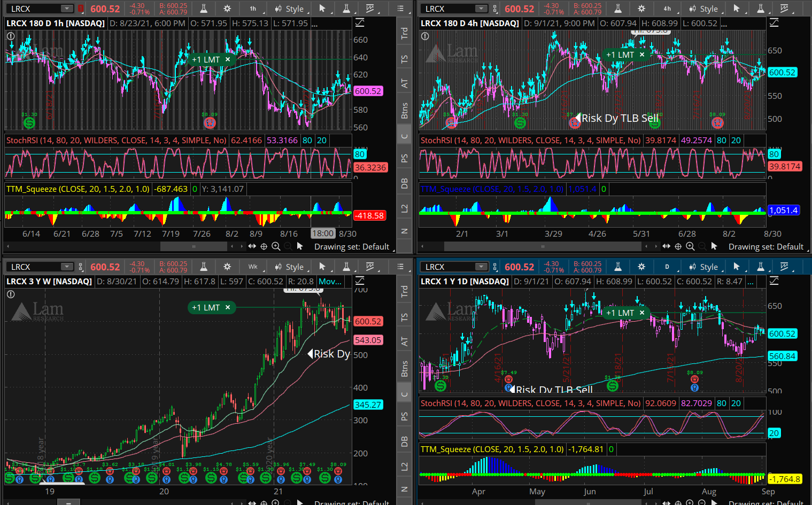Open Style menu on 1h chart
This screenshot has height=505, width=812.
tap(289, 9)
